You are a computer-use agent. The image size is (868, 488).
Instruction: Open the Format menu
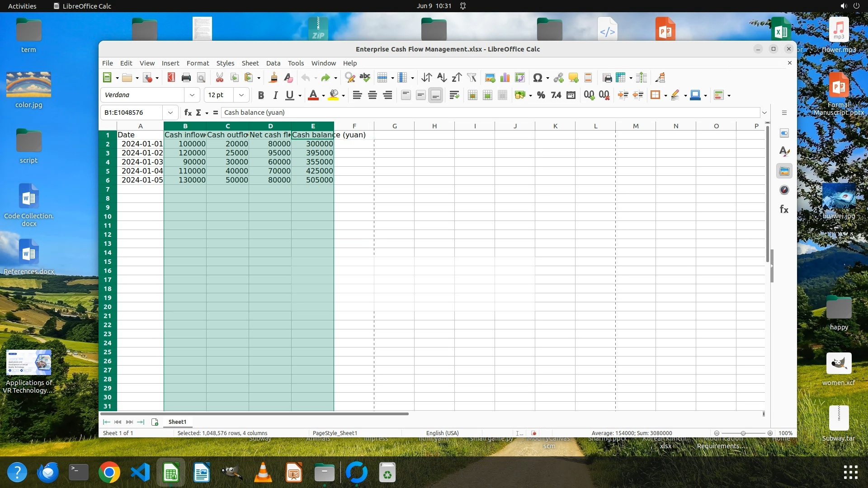click(198, 63)
